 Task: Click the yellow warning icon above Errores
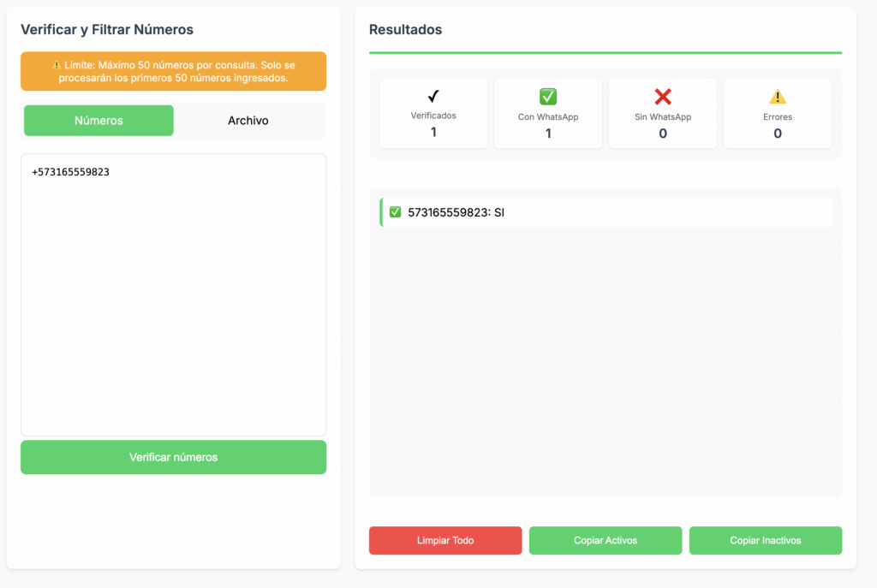(778, 97)
